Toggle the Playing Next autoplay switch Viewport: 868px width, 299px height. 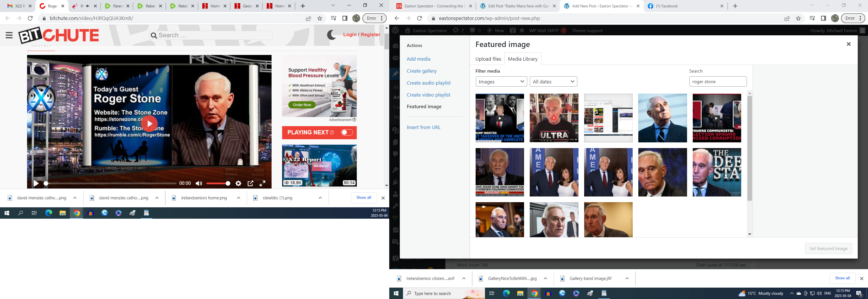coord(347,133)
